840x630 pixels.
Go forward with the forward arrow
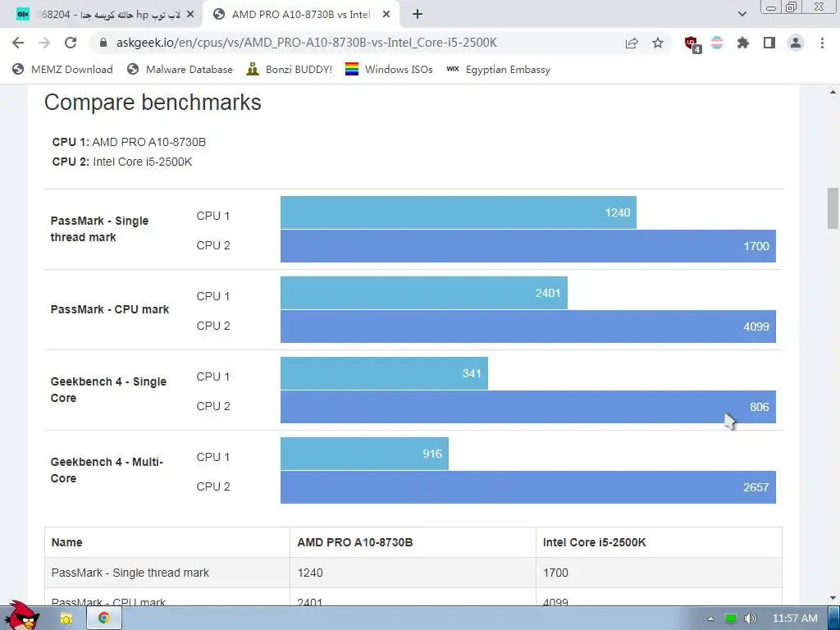tap(44, 43)
